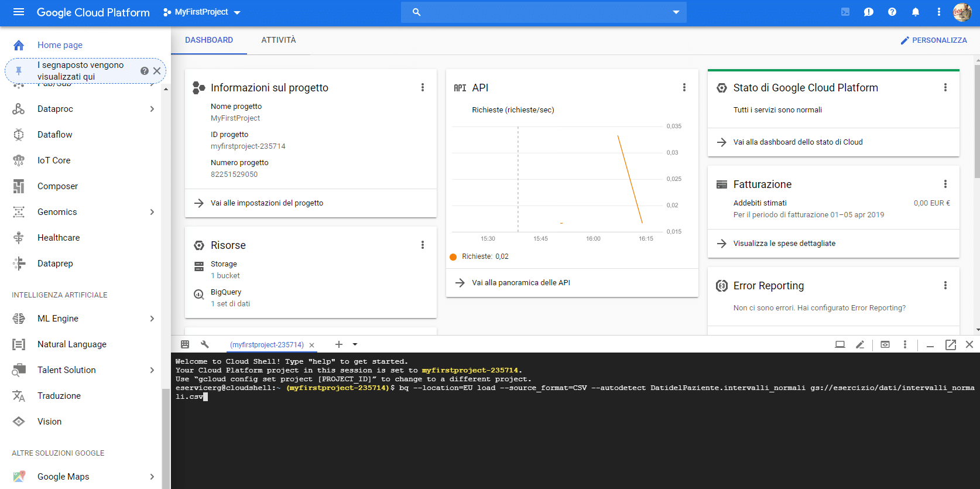The height and width of the screenshot is (489, 980).
Task: Click the Dataprep sidebar icon
Action: pos(19,264)
